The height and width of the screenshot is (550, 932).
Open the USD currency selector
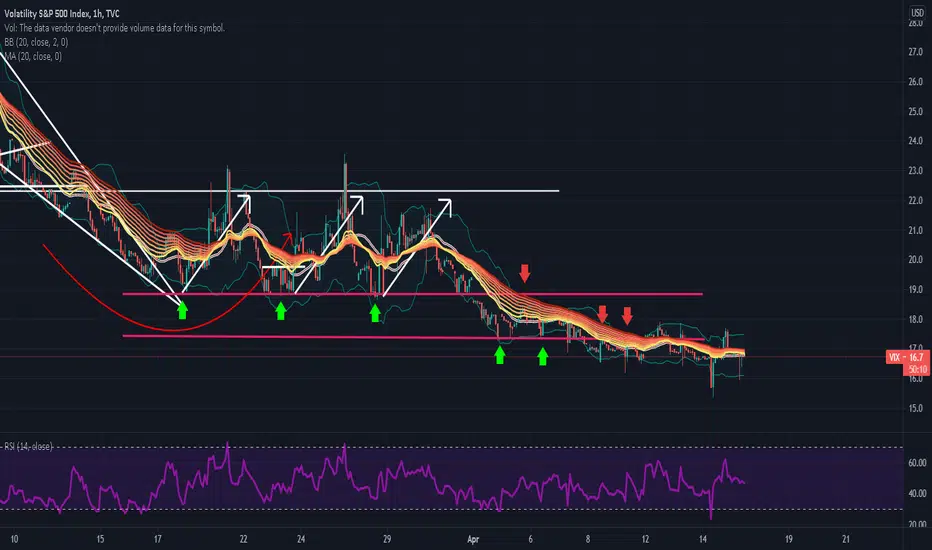click(x=917, y=12)
